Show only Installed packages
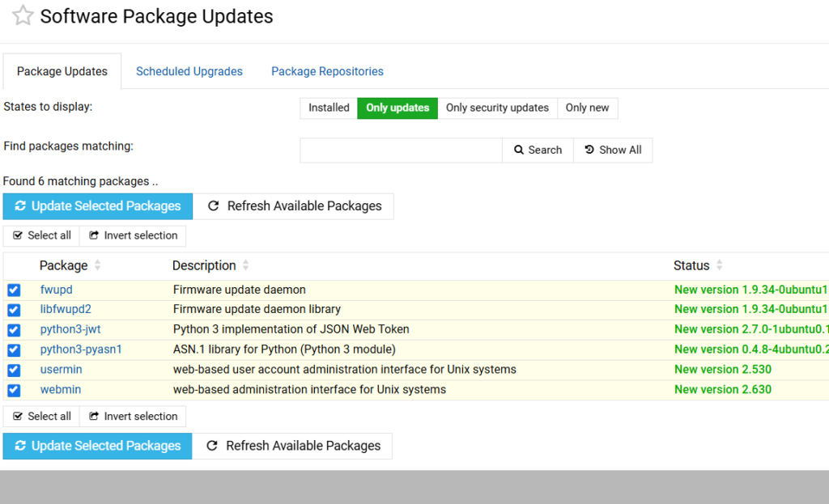829x504 pixels. point(329,108)
